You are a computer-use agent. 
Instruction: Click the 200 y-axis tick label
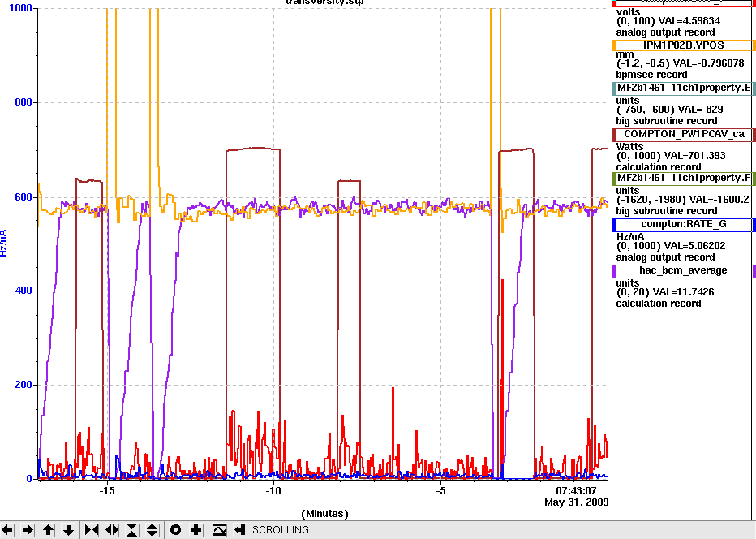[x=24, y=385]
